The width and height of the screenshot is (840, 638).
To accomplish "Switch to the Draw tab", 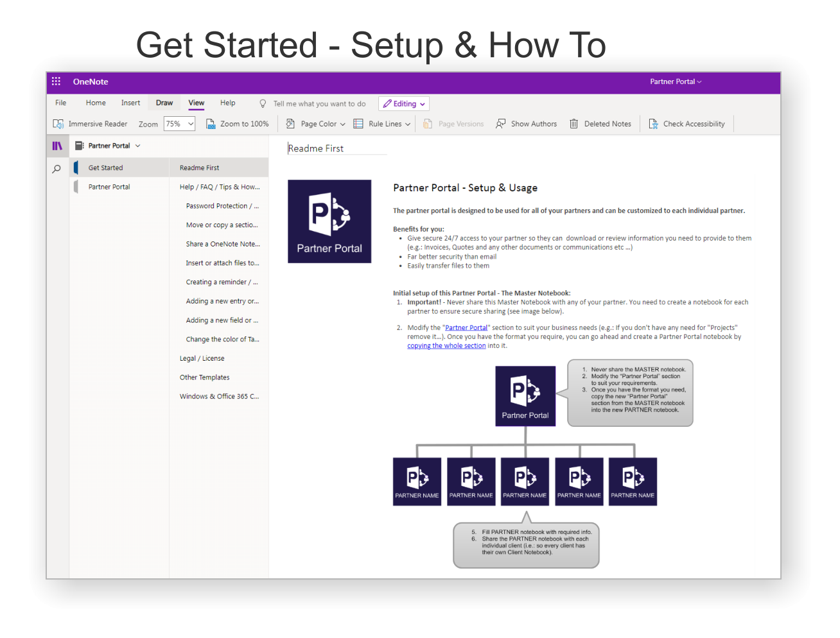I will click(x=164, y=103).
